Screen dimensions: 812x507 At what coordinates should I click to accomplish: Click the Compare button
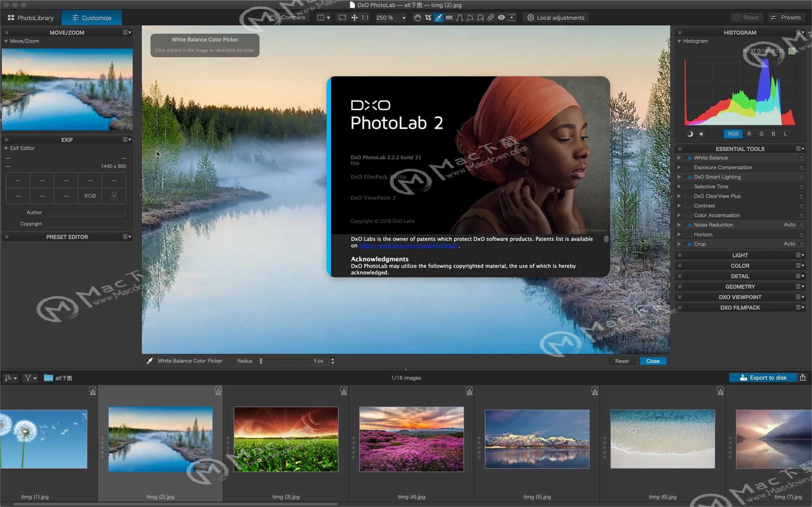point(288,17)
